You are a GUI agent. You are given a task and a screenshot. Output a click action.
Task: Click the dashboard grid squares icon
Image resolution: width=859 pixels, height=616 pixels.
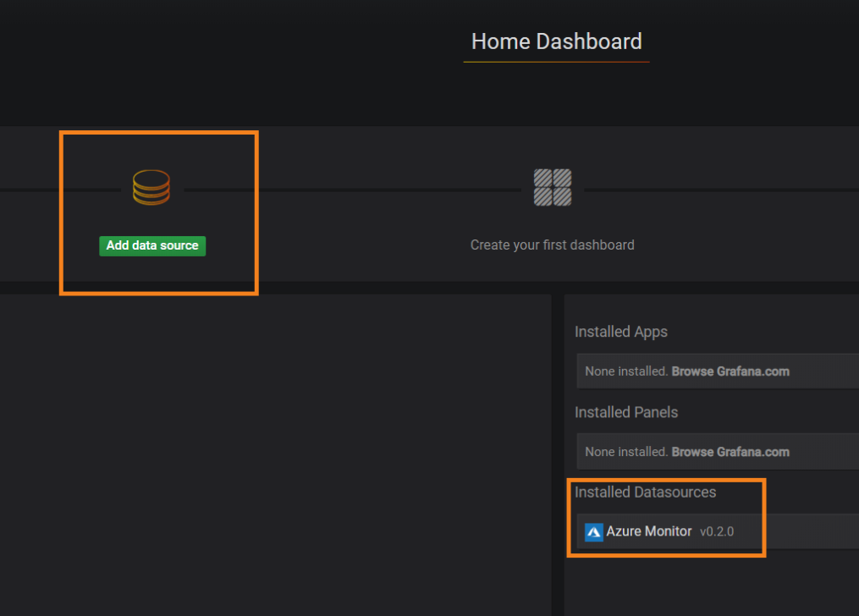552,187
